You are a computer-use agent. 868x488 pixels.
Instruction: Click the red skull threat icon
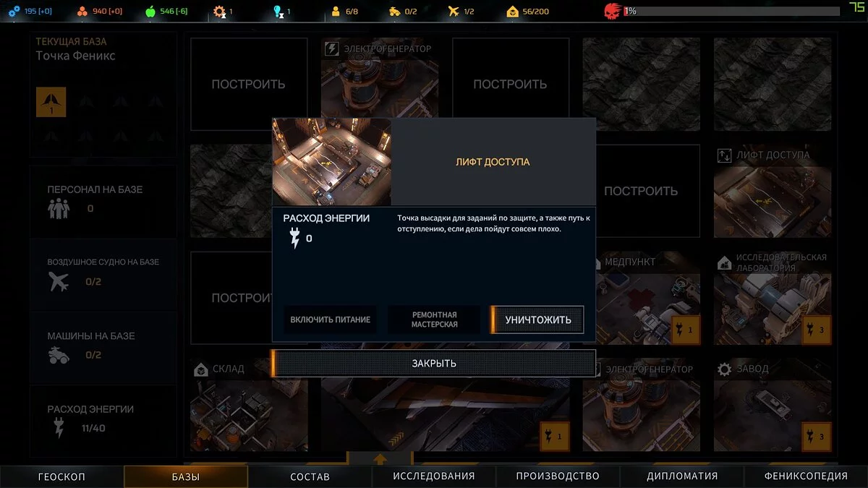click(x=612, y=11)
